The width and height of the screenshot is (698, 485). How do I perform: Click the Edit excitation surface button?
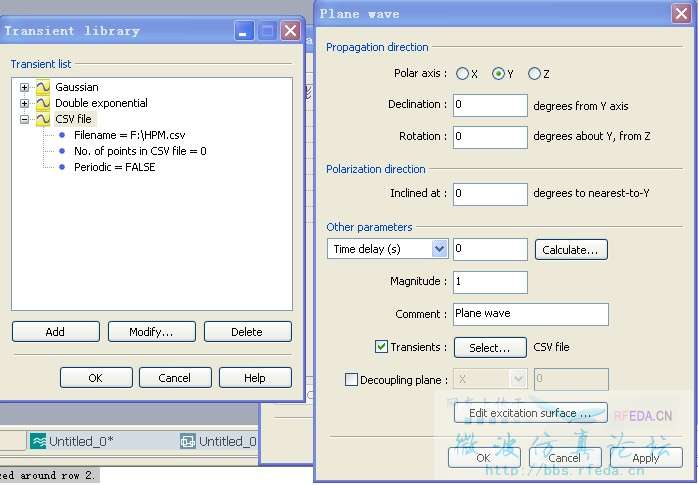[x=536, y=413]
